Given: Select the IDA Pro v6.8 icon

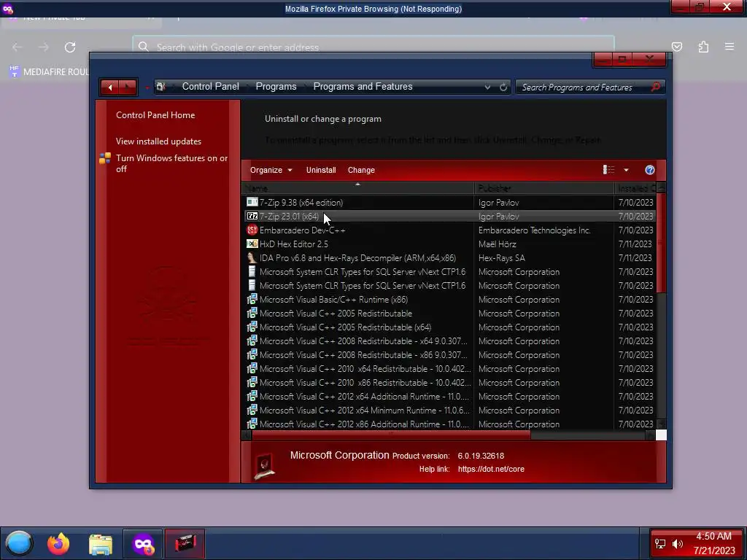Looking at the screenshot, I should (252, 257).
